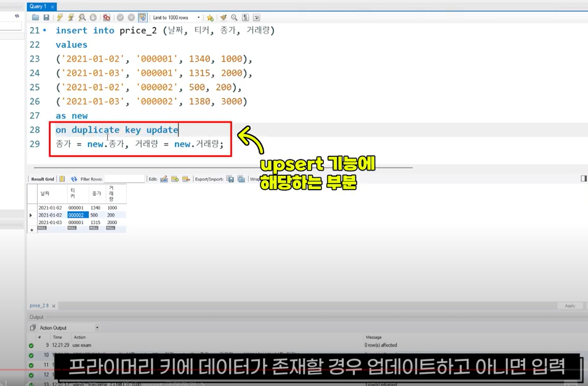Stop query execution hand icon

94,17
